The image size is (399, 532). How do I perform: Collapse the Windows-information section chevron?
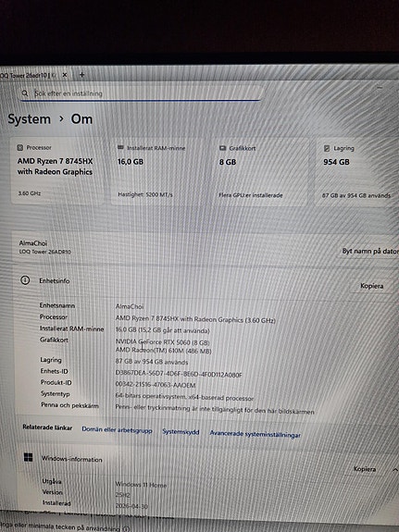[x=395, y=470]
